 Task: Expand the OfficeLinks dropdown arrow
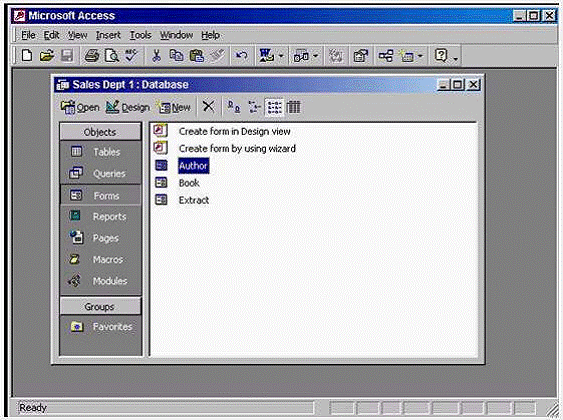click(x=281, y=56)
